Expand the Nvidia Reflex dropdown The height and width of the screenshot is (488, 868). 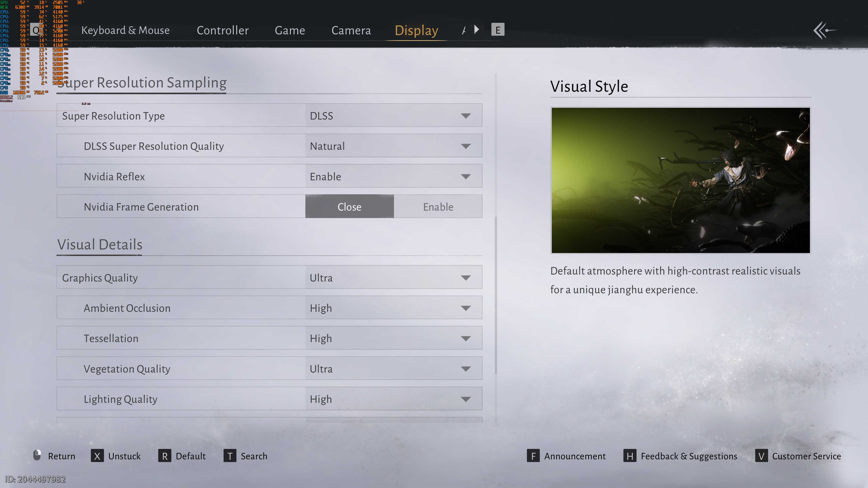pyautogui.click(x=394, y=176)
